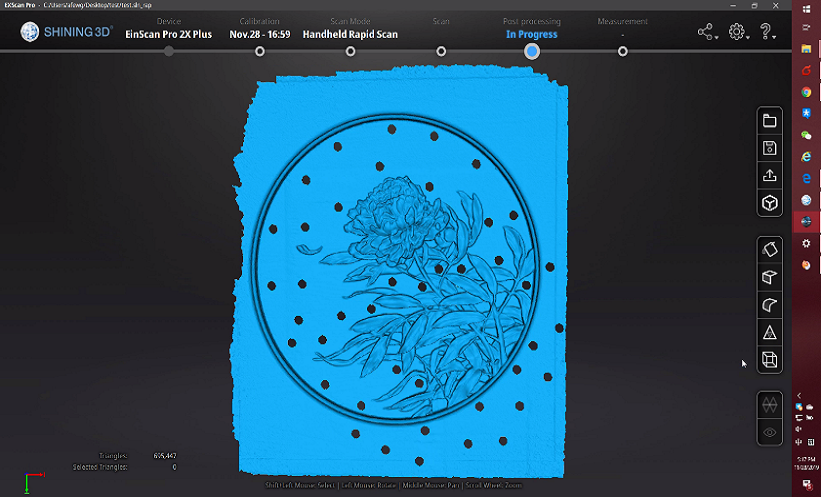Viewport: 821px width, 497px height.
Task: Click the open box icon in right toolbar
Action: (769, 277)
